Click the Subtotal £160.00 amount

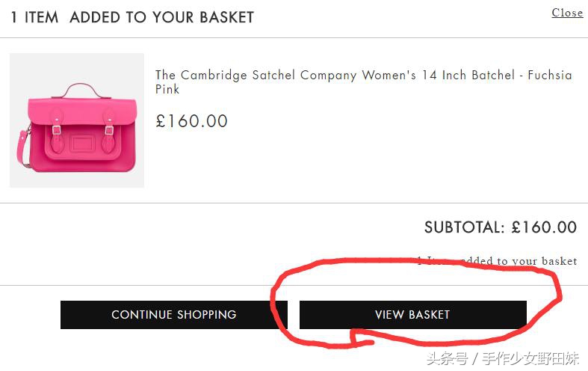click(544, 227)
